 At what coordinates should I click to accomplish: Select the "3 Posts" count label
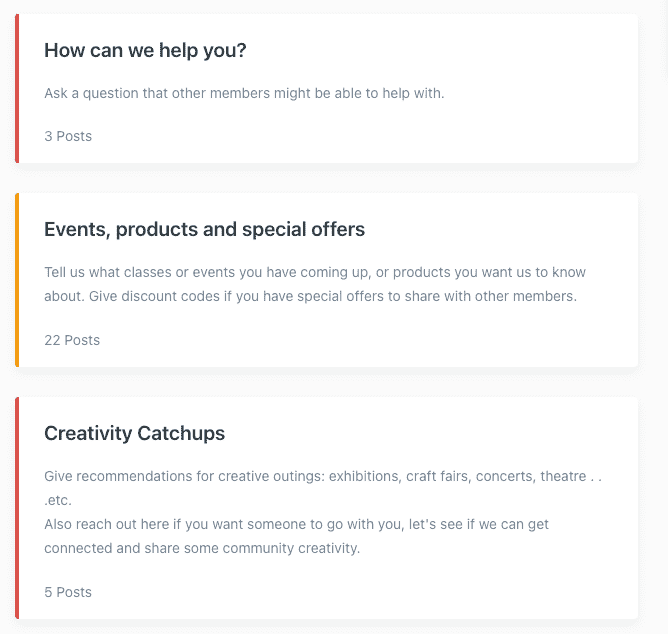coord(68,136)
